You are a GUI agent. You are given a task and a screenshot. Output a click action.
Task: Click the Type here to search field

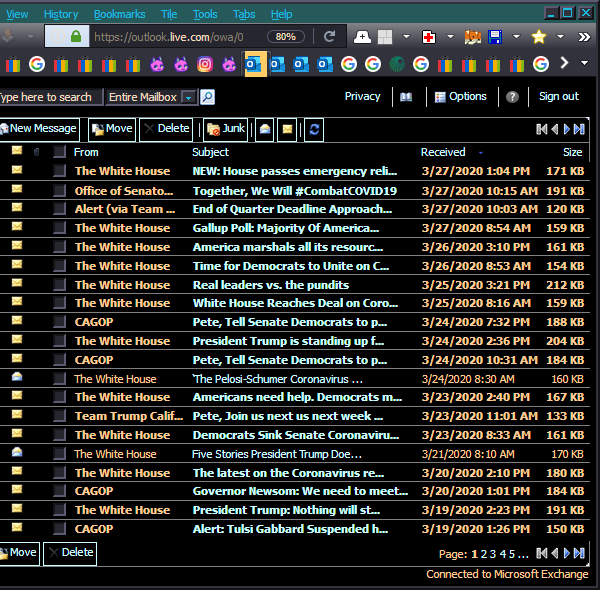(x=51, y=97)
